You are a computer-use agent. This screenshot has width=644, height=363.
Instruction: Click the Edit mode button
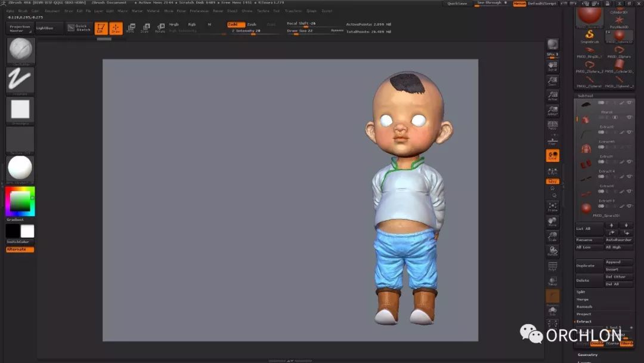tap(101, 28)
